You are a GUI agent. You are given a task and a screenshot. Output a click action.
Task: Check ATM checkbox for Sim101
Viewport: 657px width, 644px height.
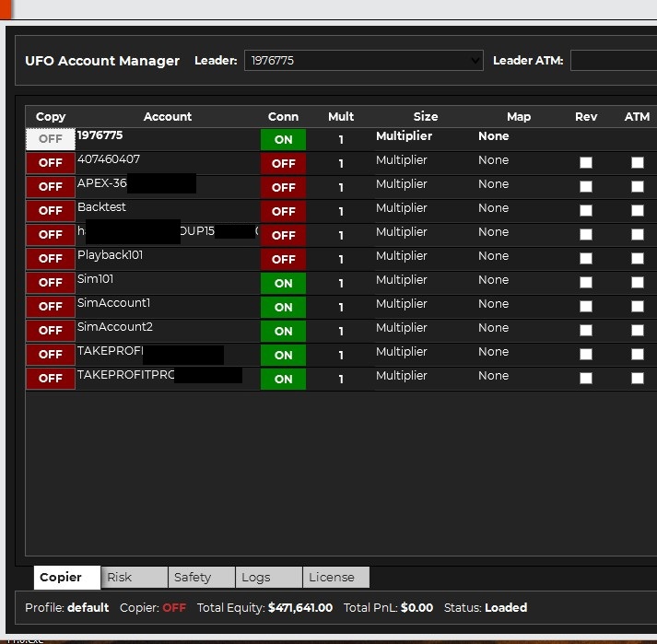[x=638, y=282]
